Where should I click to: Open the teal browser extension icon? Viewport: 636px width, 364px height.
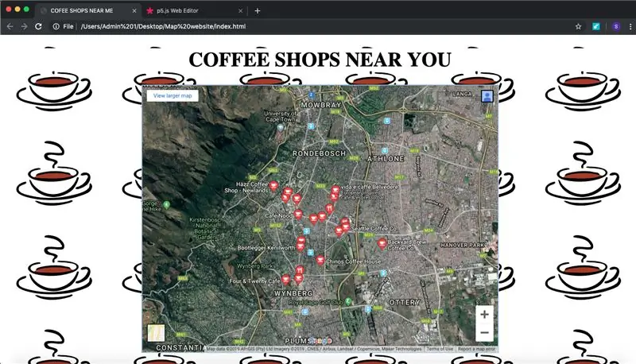click(x=595, y=26)
